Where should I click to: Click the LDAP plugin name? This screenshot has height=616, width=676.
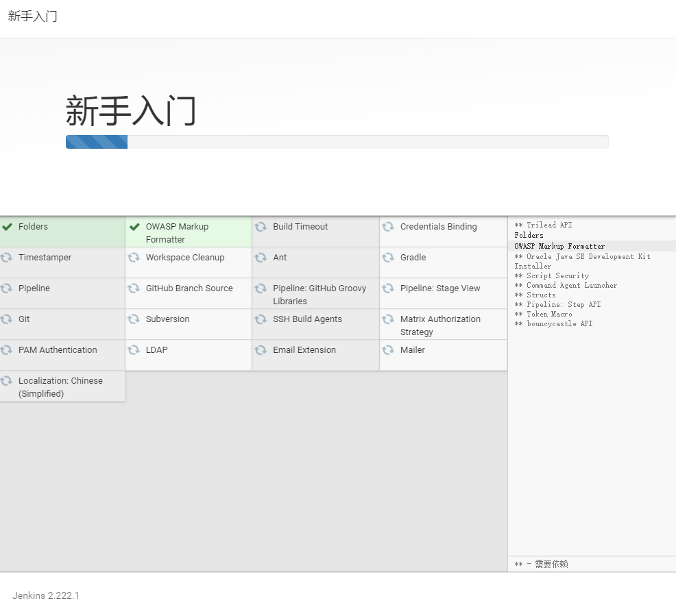coord(156,349)
